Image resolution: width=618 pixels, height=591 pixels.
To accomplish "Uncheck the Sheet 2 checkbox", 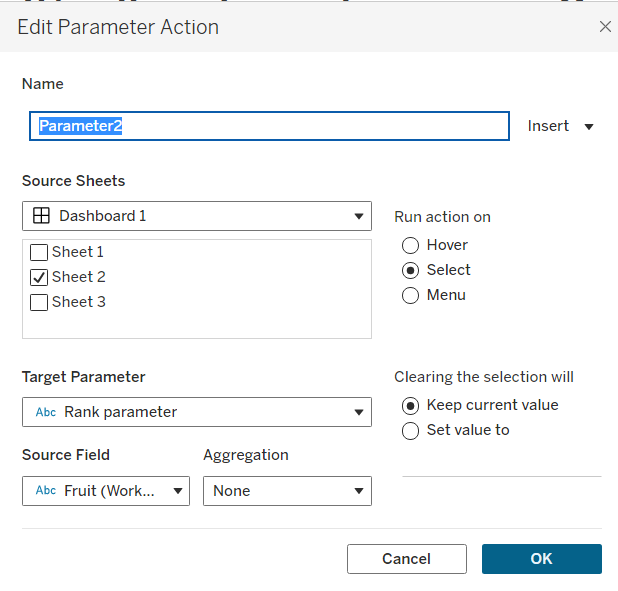I will (40, 278).
